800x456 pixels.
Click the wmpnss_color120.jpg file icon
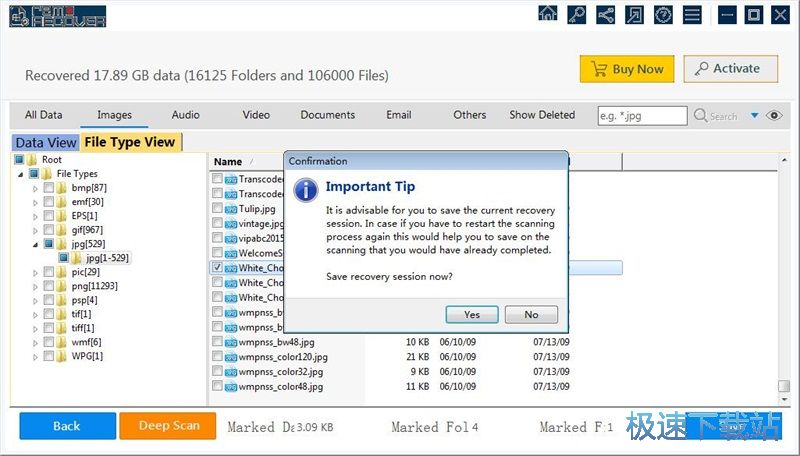coord(231,357)
